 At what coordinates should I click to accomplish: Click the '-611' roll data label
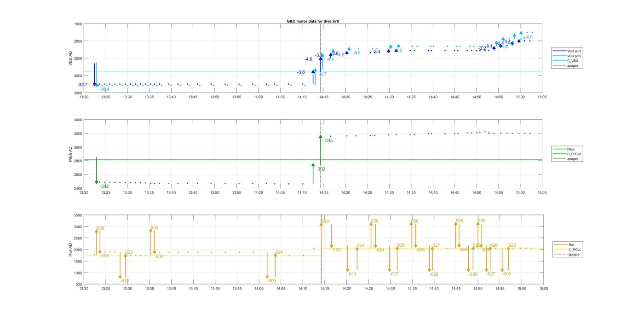click(x=352, y=274)
